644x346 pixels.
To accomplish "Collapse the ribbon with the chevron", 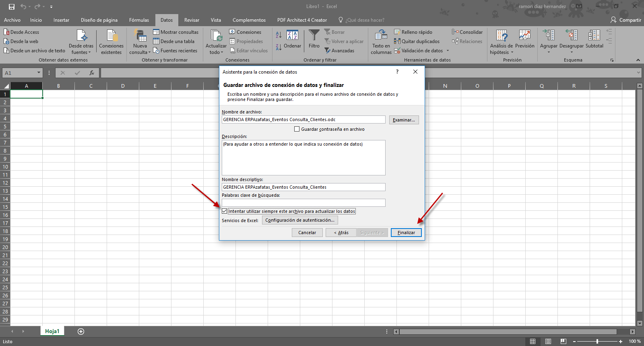I will pyautogui.click(x=638, y=60).
